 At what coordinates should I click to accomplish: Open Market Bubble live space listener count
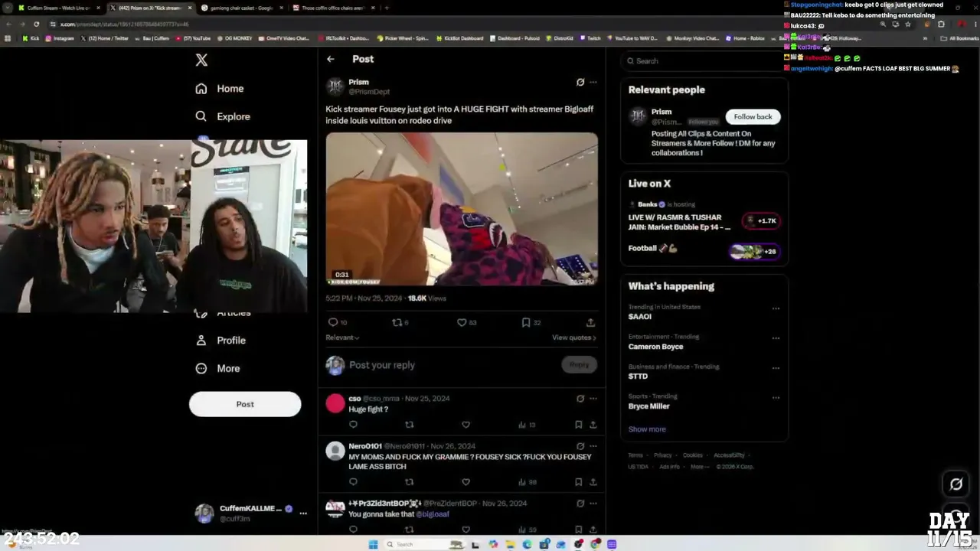point(761,221)
